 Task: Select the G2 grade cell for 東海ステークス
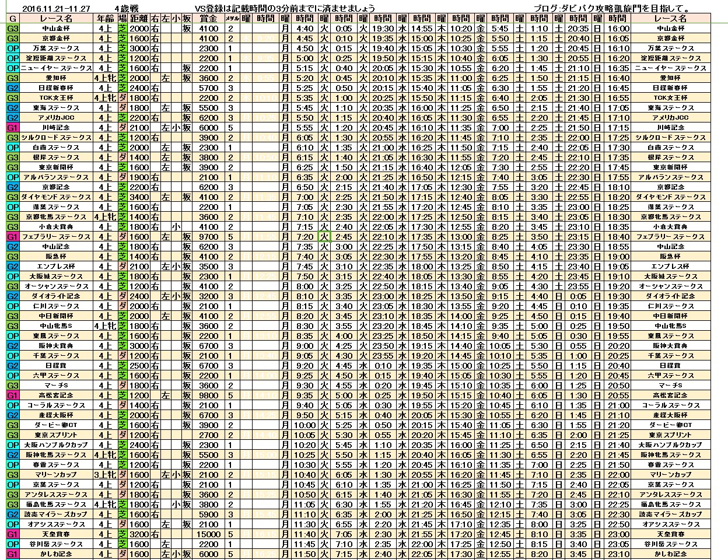[12, 108]
